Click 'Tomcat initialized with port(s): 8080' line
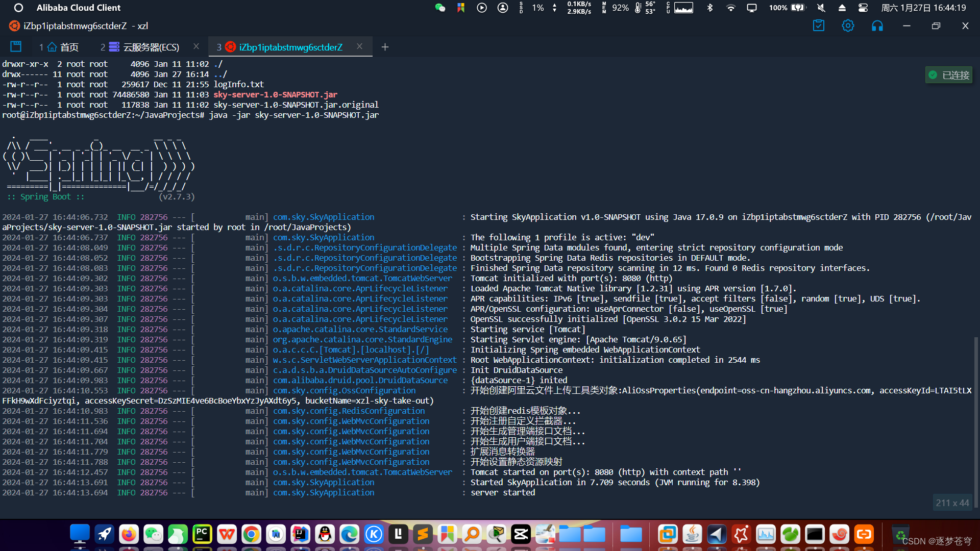This screenshot has width=980, height=551. coord(571,279)
